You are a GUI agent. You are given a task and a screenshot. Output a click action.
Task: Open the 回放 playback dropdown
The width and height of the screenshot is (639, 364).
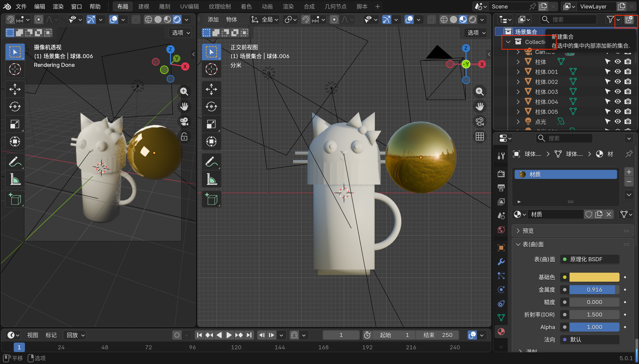75,335
